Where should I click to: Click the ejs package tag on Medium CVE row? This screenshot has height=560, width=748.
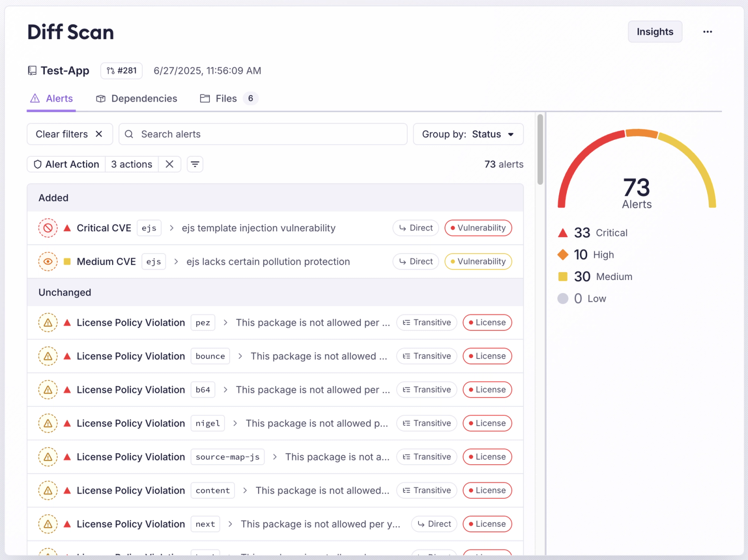click(x=154, y=262)
